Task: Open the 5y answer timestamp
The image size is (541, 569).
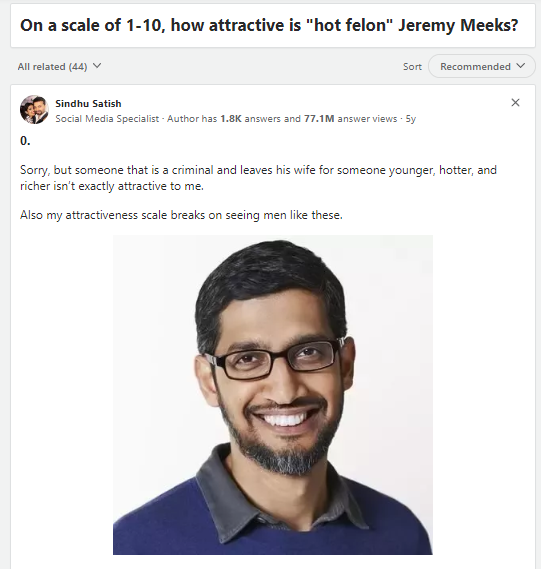Action: (411, 119)
